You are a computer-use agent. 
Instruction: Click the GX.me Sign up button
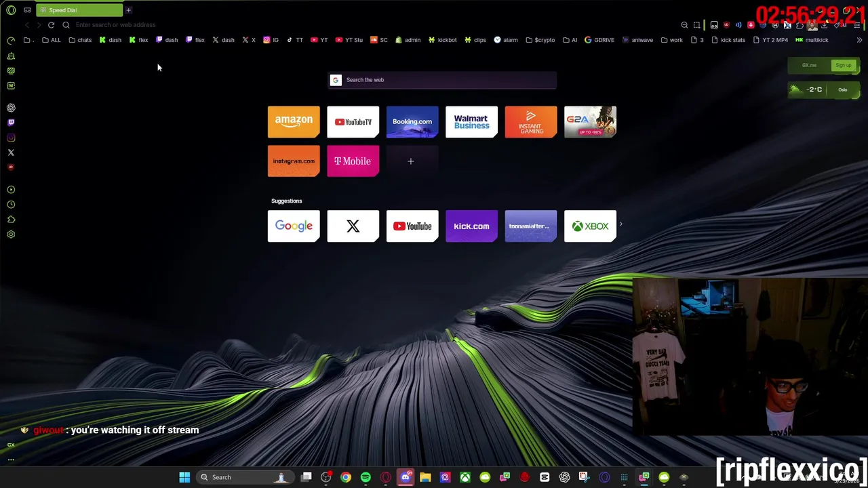click(x=843, y=66)
